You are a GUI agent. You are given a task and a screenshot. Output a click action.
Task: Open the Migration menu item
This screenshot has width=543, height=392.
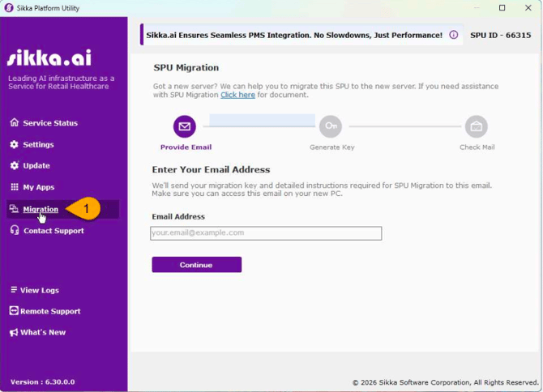pyautogui.click(x=41, y=209)
